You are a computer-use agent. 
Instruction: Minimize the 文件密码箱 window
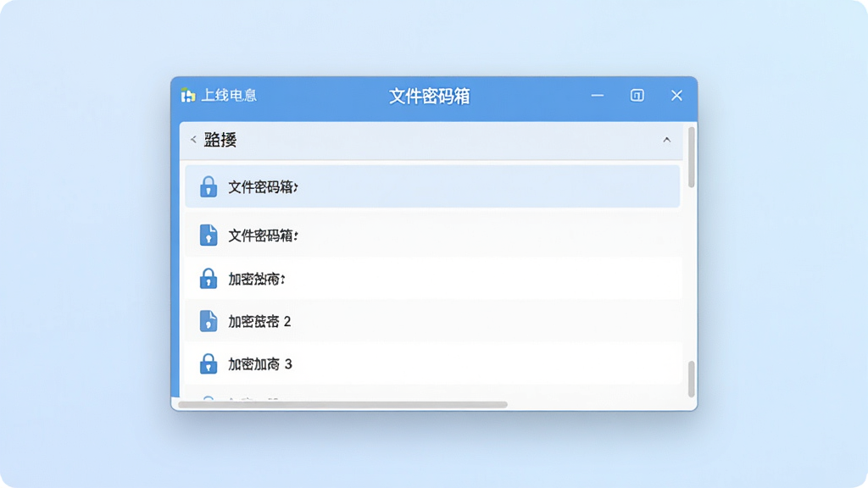tap(598, 95)
